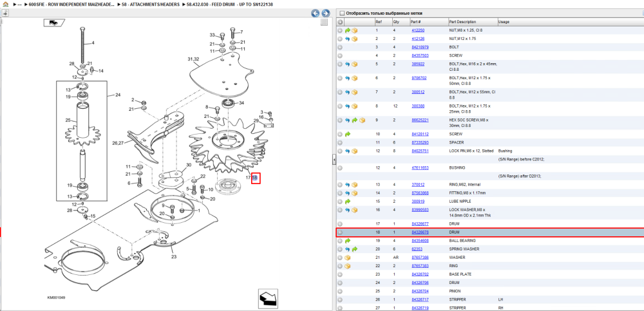Select callout 18 on the diagram

pos(256,178)
